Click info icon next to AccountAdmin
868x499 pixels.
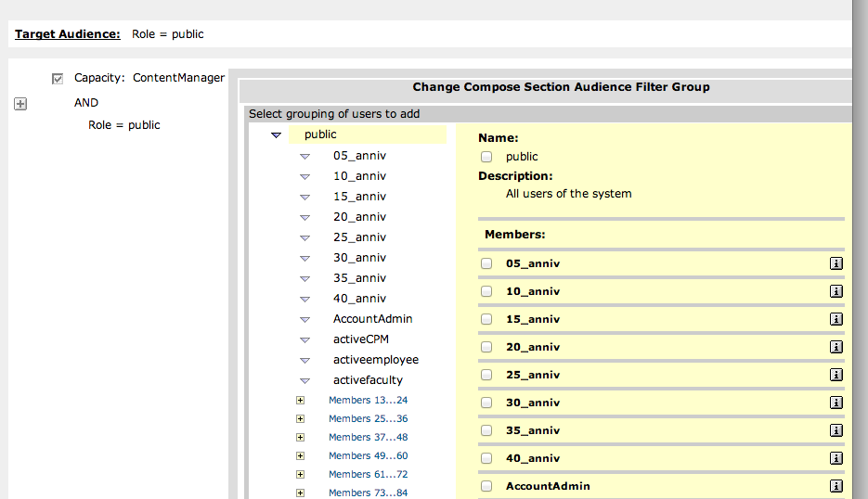(x=836, y=486)
